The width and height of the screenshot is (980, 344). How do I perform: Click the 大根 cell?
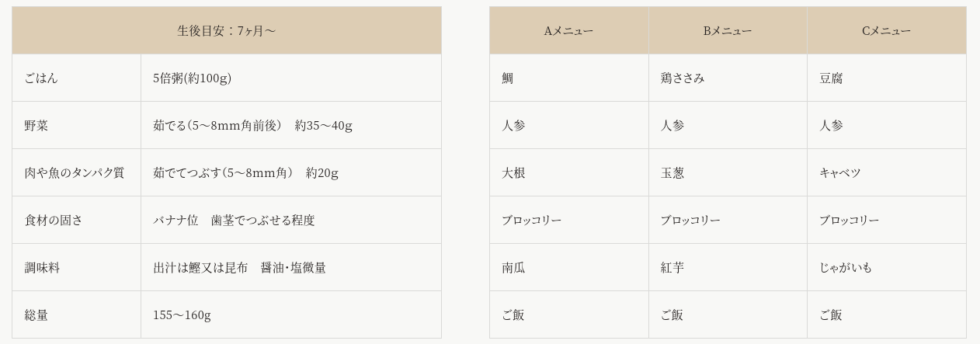tap(568, 172)
